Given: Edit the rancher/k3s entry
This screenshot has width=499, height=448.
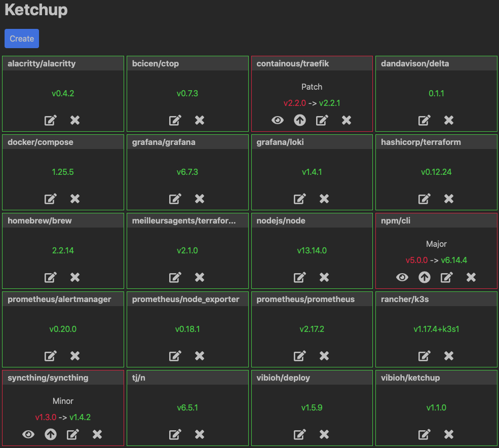Looking at the screenshot, I should [x=424, y=356].
